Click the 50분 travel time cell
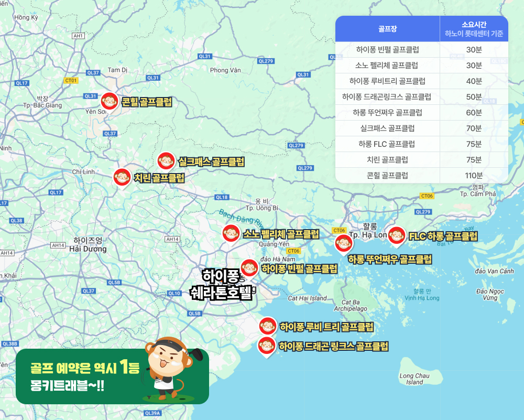The height and width of the screenshot is (420, 524). click(474, 96)
